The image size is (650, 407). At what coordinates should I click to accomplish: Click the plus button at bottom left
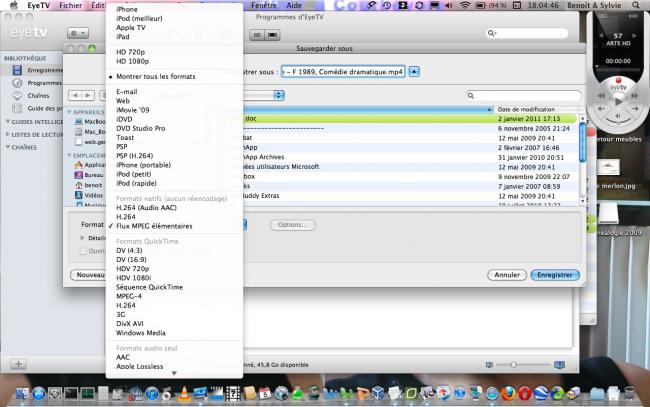[x=18, y=364]
